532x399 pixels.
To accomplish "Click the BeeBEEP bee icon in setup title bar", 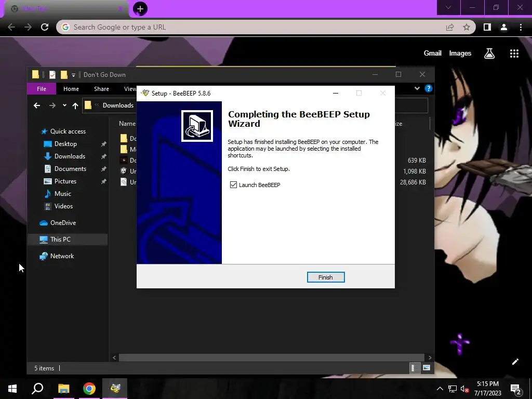I will (145, 93).
